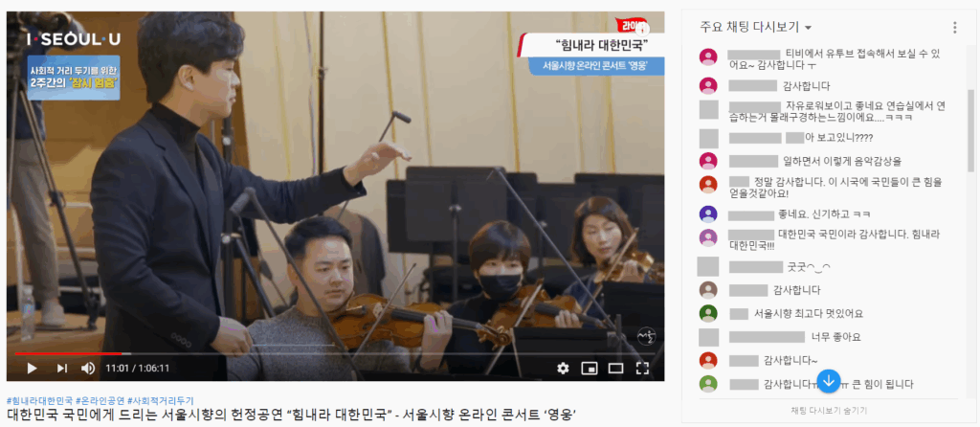Open the #온라인공연 hashtag link

100,401
